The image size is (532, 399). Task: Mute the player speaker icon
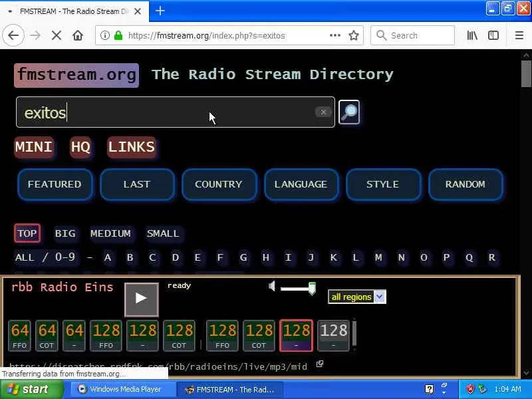pos(272,287)
